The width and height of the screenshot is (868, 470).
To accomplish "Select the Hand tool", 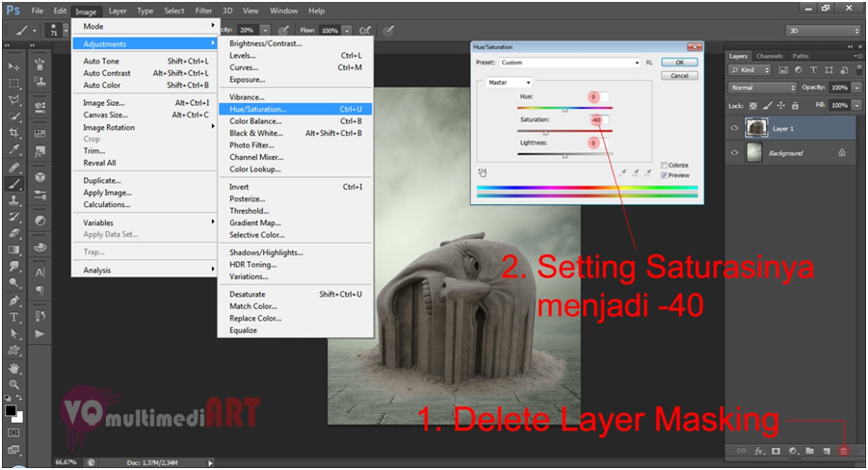I will [13, 368].
